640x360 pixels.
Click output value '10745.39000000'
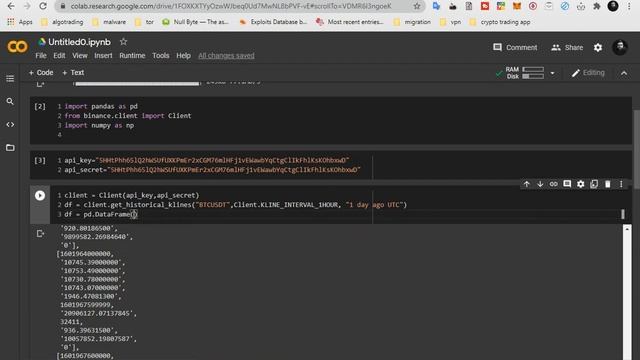[93, 262]
